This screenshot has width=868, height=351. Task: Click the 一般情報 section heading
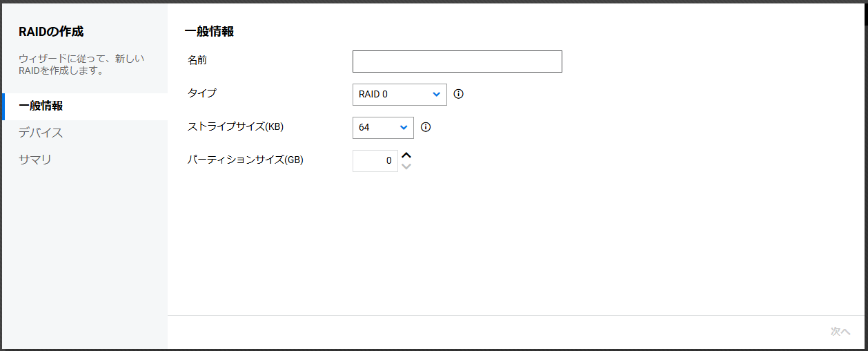tap(209, 31)
